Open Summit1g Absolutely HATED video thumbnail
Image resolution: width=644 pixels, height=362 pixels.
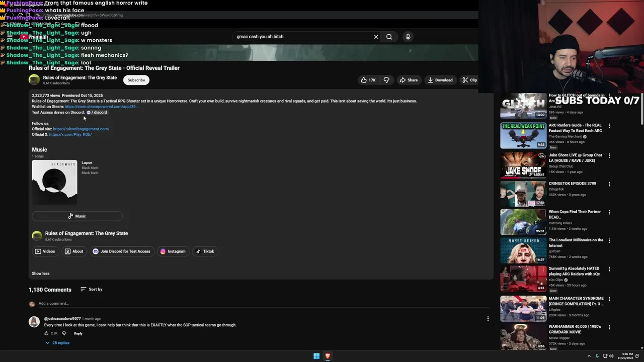tap(523, 279)
